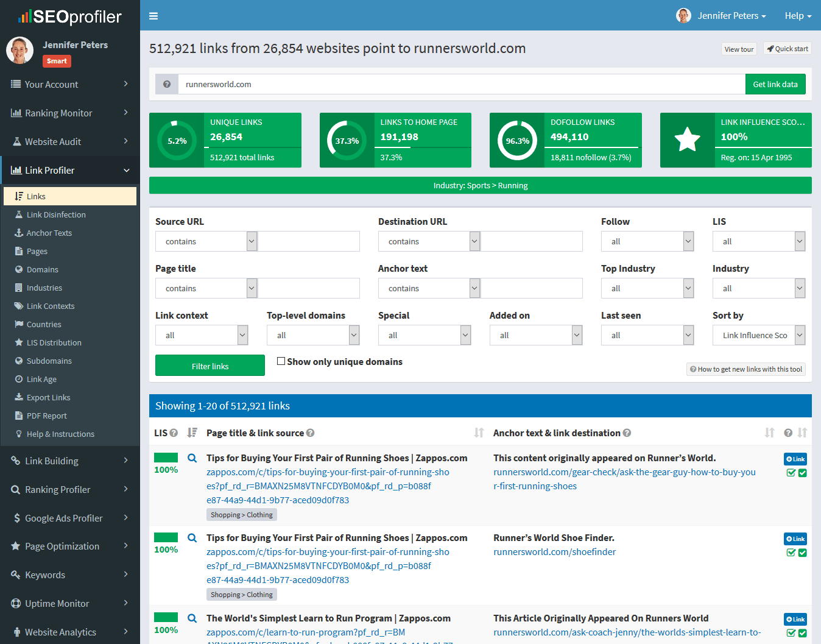Open the PDF Report generator
Image resolution: width=821 pixels, height=644 pixels.
46,416
